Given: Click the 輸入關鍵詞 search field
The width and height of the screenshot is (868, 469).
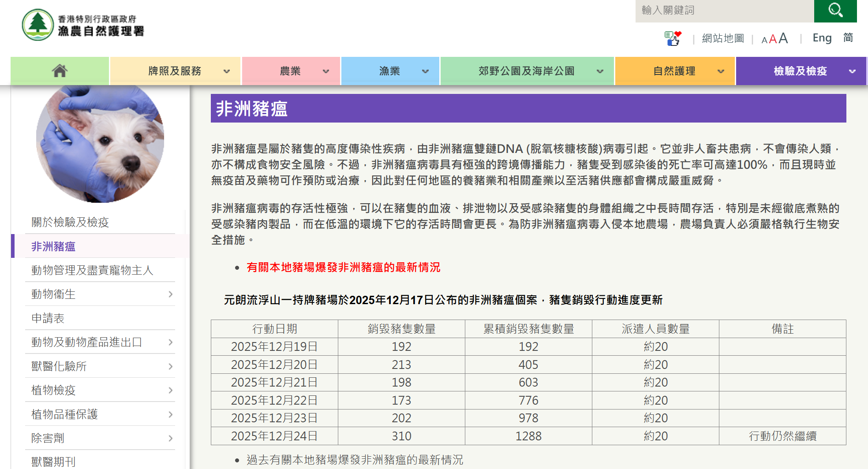Looking at the screenshot, I should pos(724,11).
